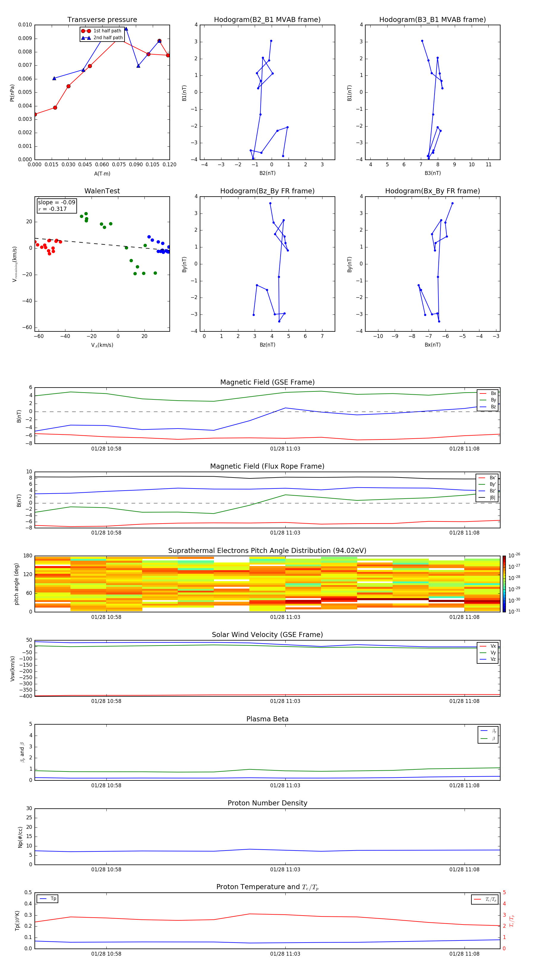Click 'Vx' legend entry in velocity plot
Image resolution: width=535 pixels, height=980 pixels.
pyautogui.click(x=488, y=646)
